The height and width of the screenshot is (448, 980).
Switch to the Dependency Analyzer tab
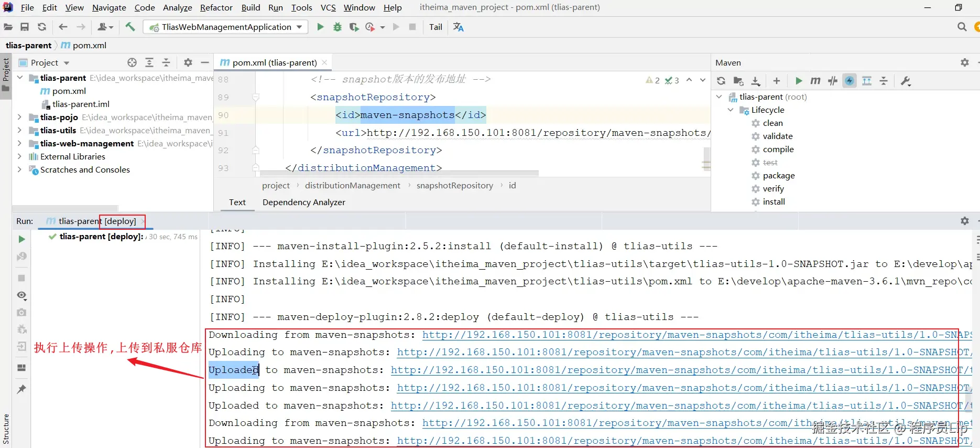coord(304,202)
